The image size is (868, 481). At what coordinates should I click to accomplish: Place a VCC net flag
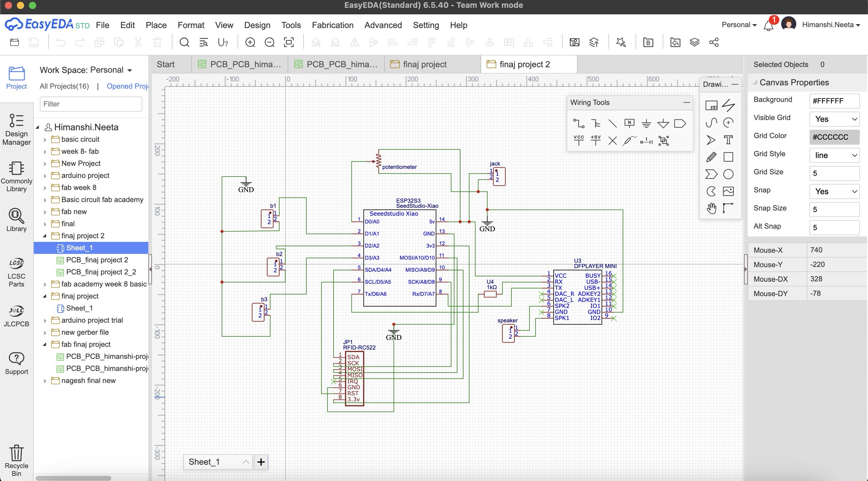(x=579, y=140)
